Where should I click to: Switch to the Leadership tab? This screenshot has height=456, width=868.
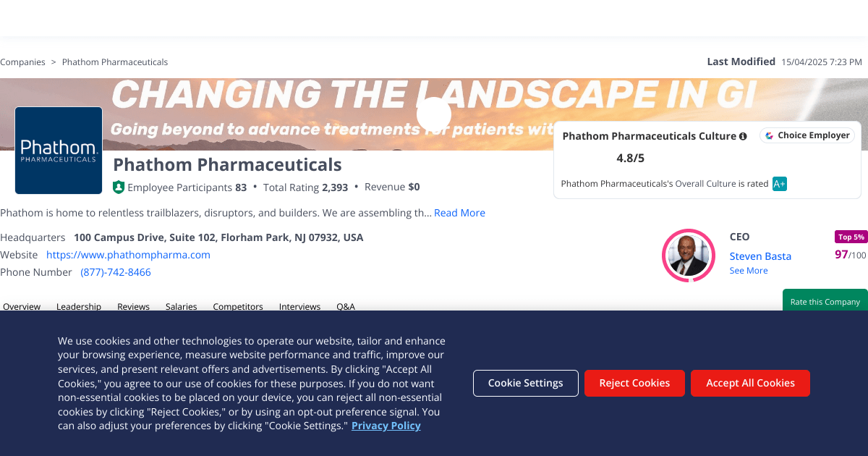(x=79, y=306)
